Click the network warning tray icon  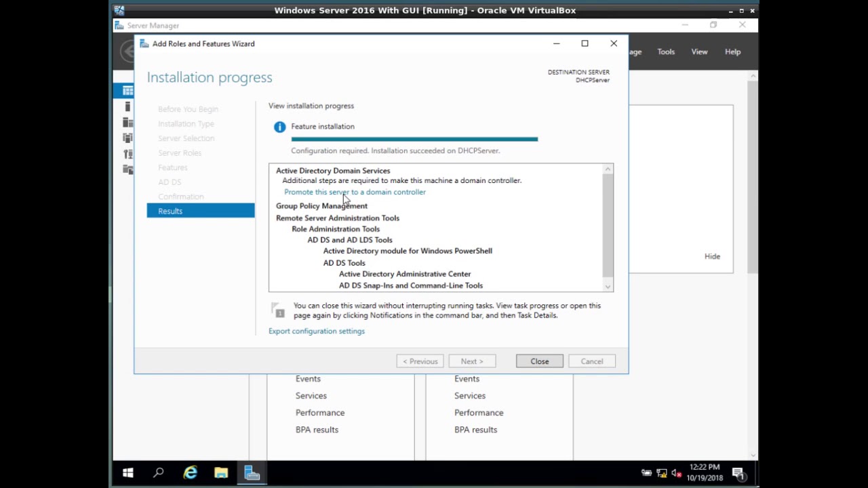[662, 473]
